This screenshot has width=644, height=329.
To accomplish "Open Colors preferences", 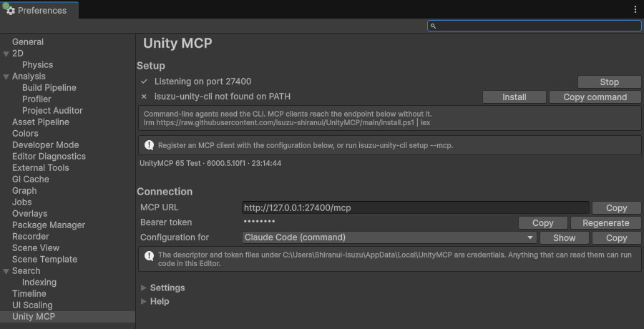I will tap(25, 134).
